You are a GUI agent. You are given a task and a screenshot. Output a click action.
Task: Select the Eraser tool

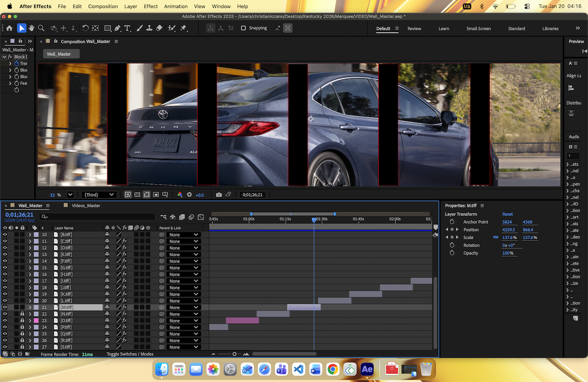(x=159, y=28)
